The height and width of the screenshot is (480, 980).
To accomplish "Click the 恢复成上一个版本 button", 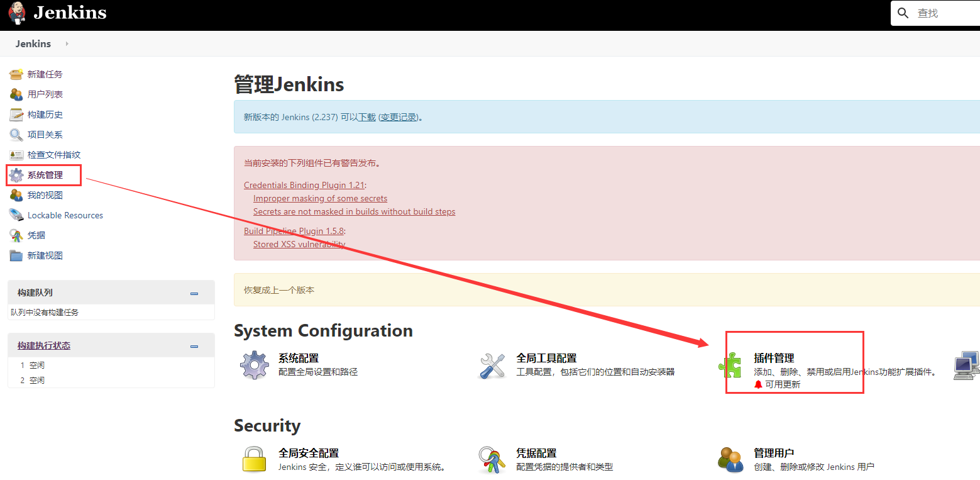I will 279,290.
